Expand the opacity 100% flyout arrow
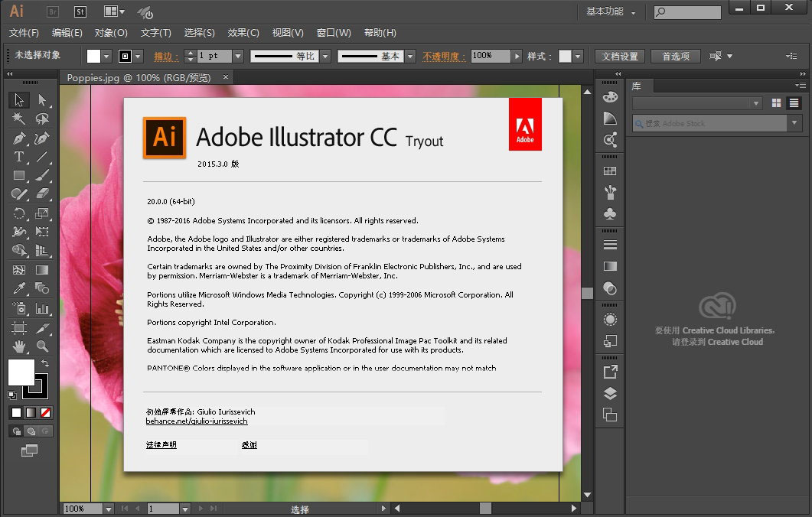This screenshot has width=812, height=517. point(517,56)
